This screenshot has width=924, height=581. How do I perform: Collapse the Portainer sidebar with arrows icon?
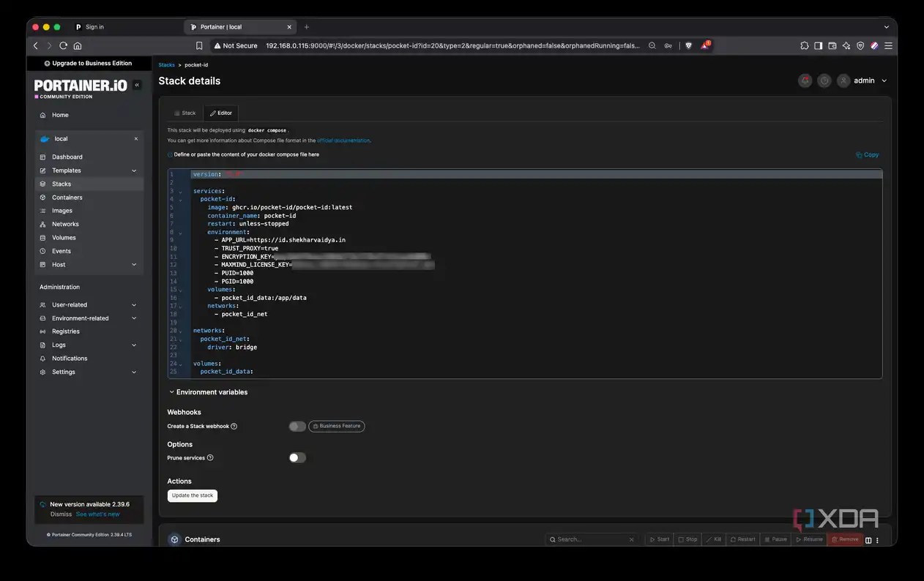137,85
